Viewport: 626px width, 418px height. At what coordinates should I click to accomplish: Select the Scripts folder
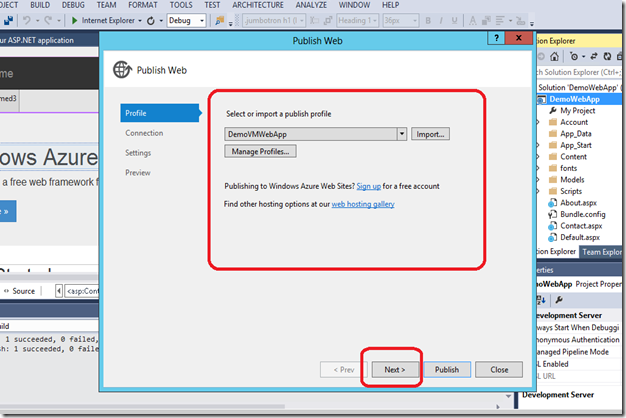[571, 191]
